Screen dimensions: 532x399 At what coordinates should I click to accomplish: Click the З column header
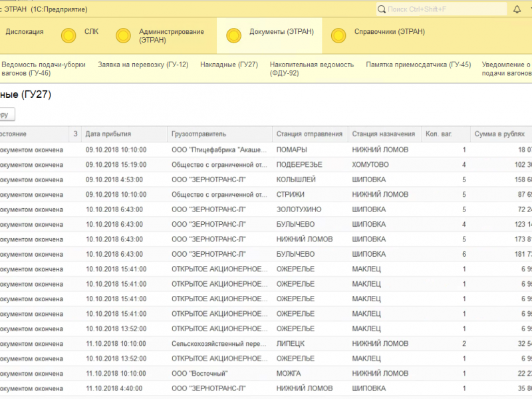pyautogui.click(x=75, y=134)
